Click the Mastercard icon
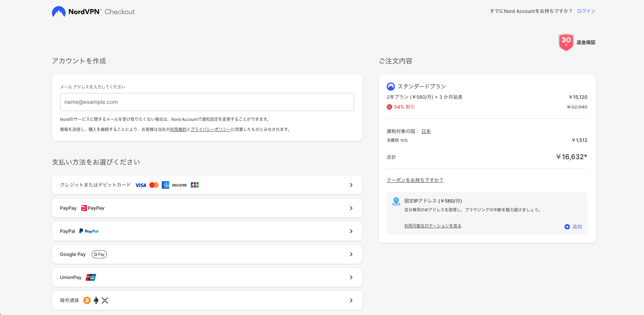 tap(154, 185)
